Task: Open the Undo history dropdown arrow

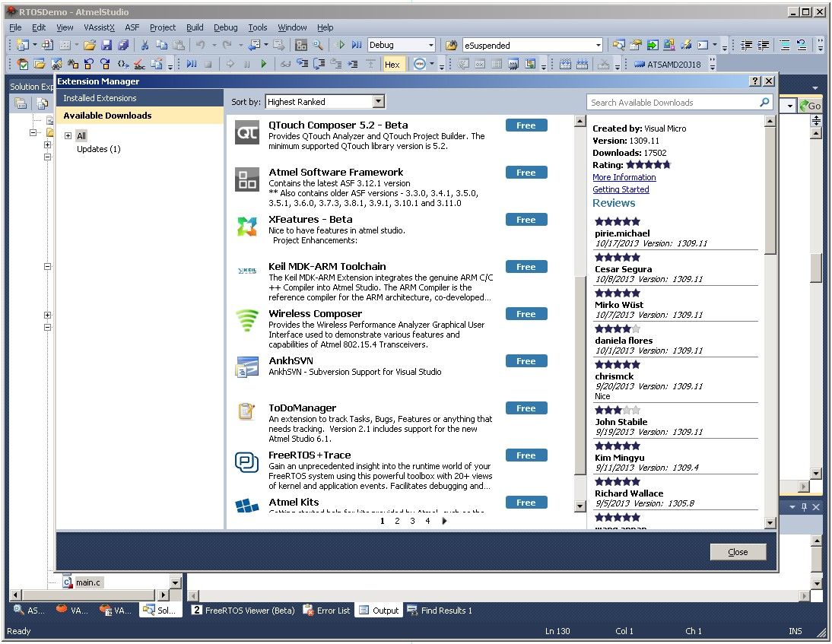Action: pos(214,46)
